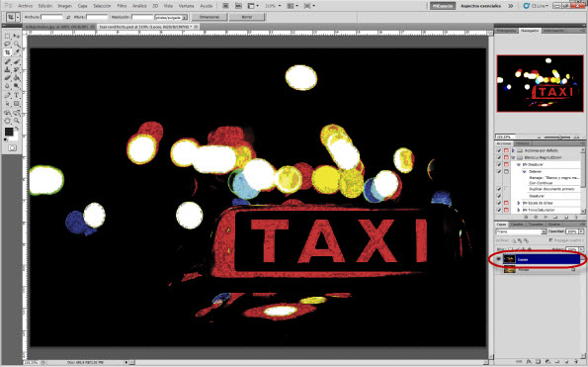Viewport: 588px width, 367px height.
Task: Create a new action
Action: tap(566, 218)
